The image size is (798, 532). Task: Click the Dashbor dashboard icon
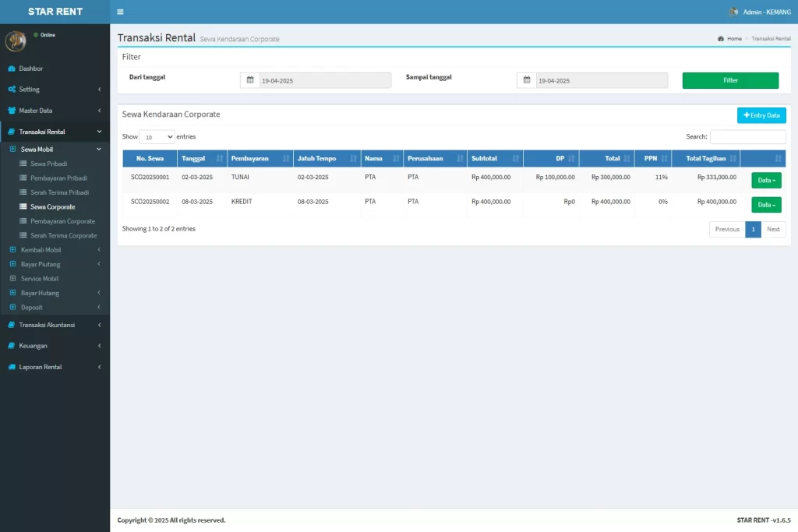click(x=12, y=69)
